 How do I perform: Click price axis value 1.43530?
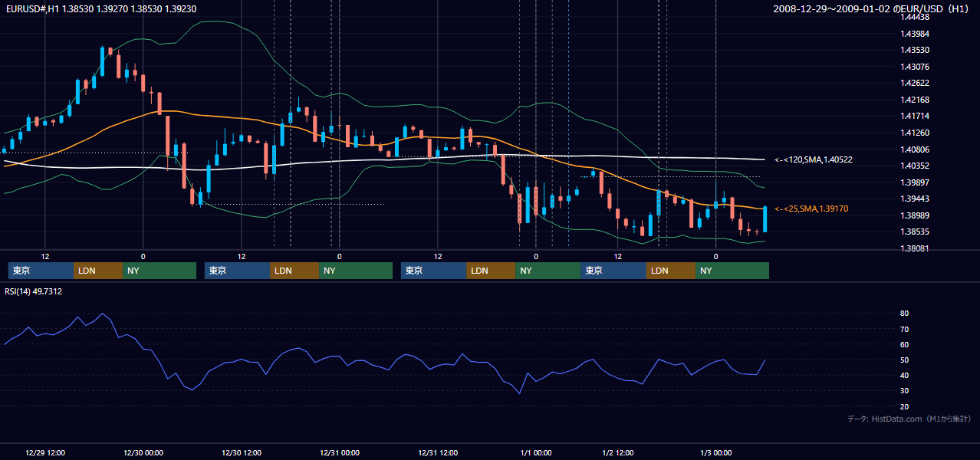pyautogui.click(x=915, y=50)
